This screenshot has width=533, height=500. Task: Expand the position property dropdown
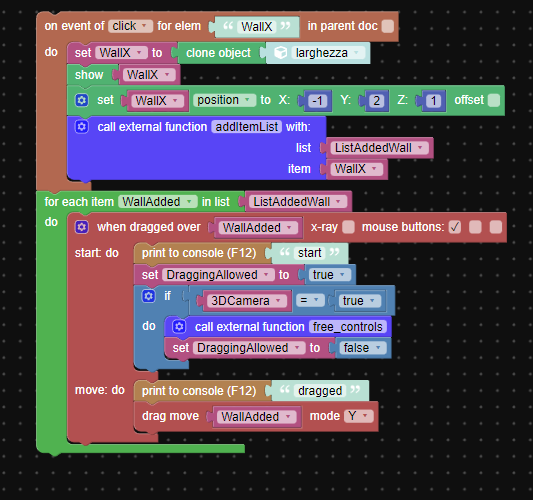point(224,100)
